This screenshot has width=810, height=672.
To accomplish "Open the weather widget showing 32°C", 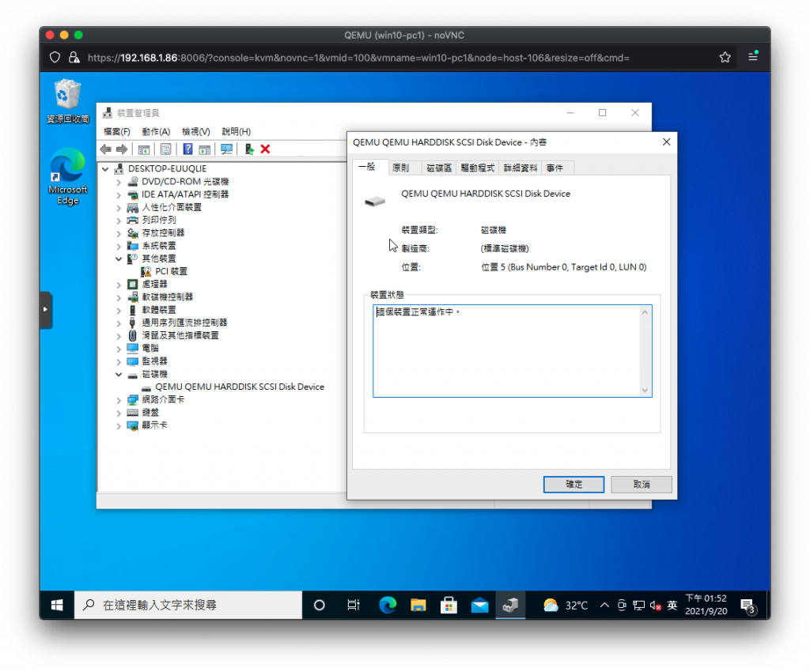I will point(566,605).
